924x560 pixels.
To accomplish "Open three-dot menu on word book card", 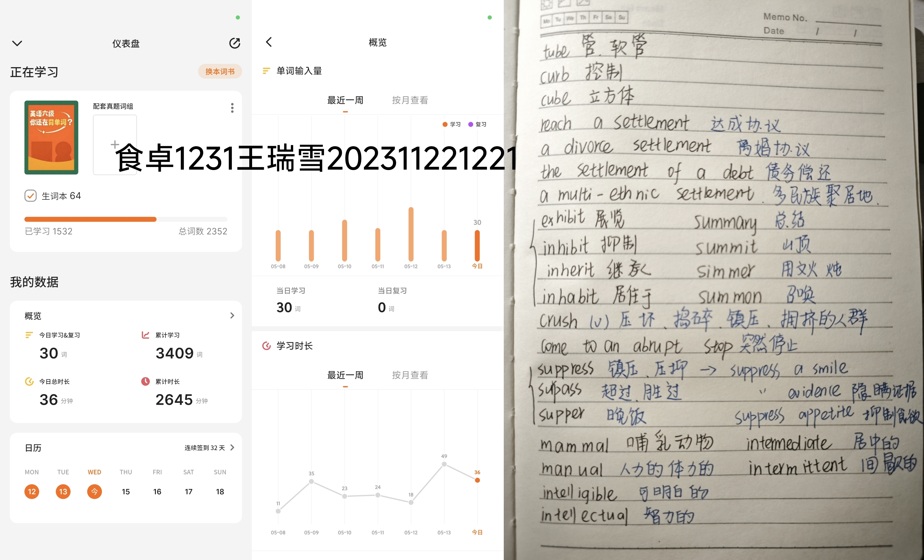I will 232,108.
